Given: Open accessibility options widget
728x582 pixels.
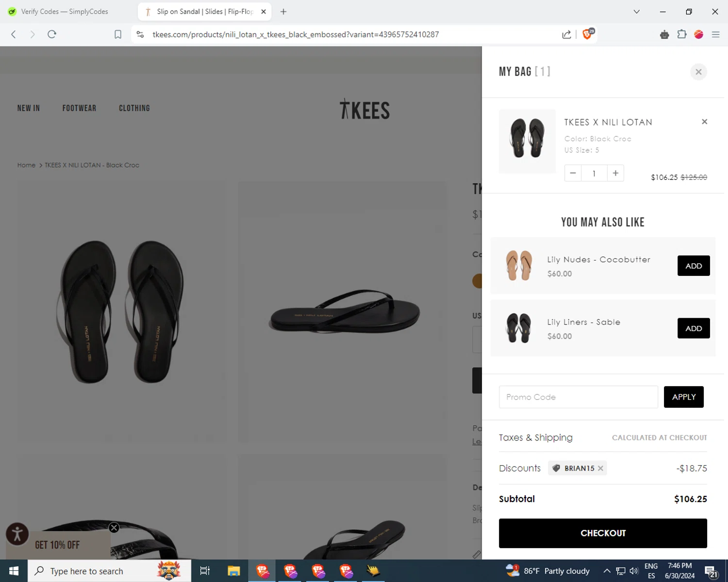Looking at the screenshot, I should 17,534.
